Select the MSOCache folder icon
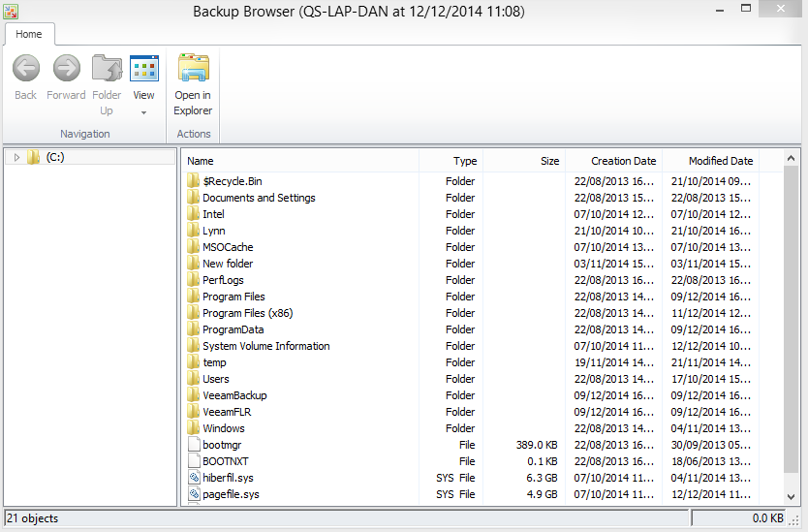The image size is (808, 532). tap(193, 247)
